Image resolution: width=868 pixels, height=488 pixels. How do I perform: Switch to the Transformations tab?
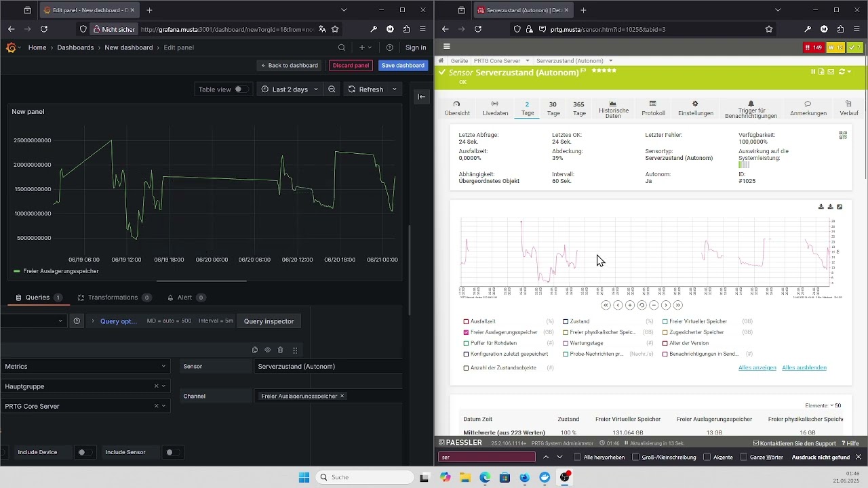point(114,298)
